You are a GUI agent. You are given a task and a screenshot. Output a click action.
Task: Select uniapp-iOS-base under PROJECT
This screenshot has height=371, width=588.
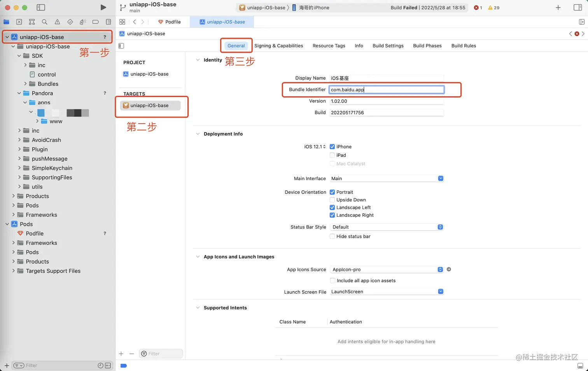(x=146, y=74)
